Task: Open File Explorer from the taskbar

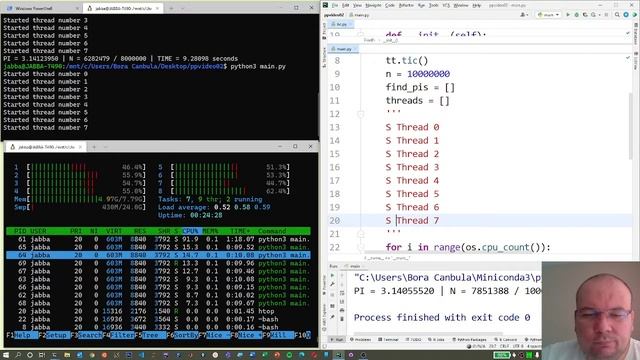Action: (x=67, y=355)
